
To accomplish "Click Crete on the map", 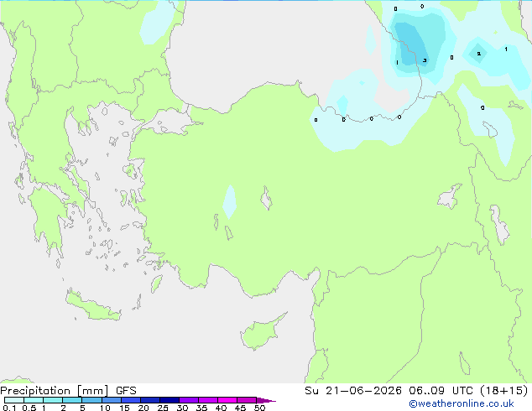I will [x=93, y=306].
